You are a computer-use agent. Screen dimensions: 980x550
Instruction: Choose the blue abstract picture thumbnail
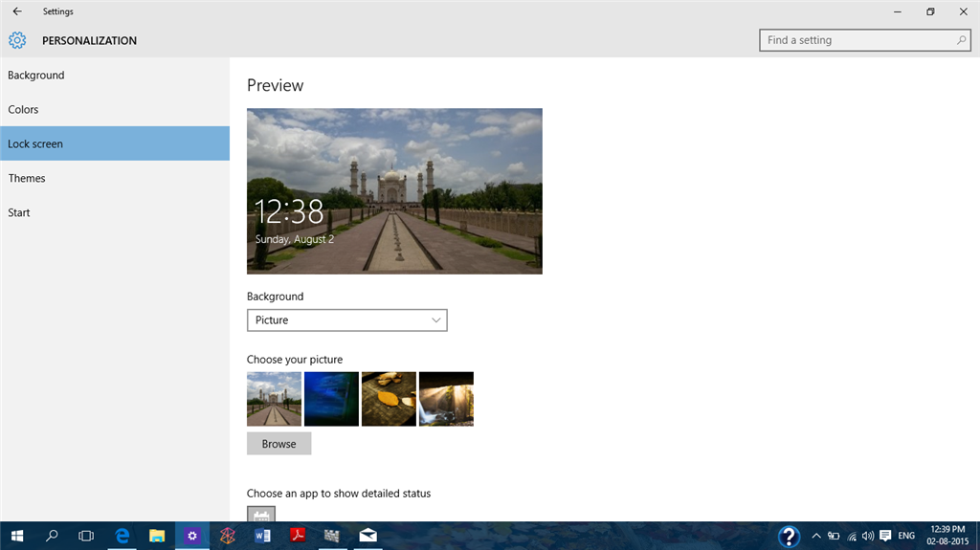[331, 399]
